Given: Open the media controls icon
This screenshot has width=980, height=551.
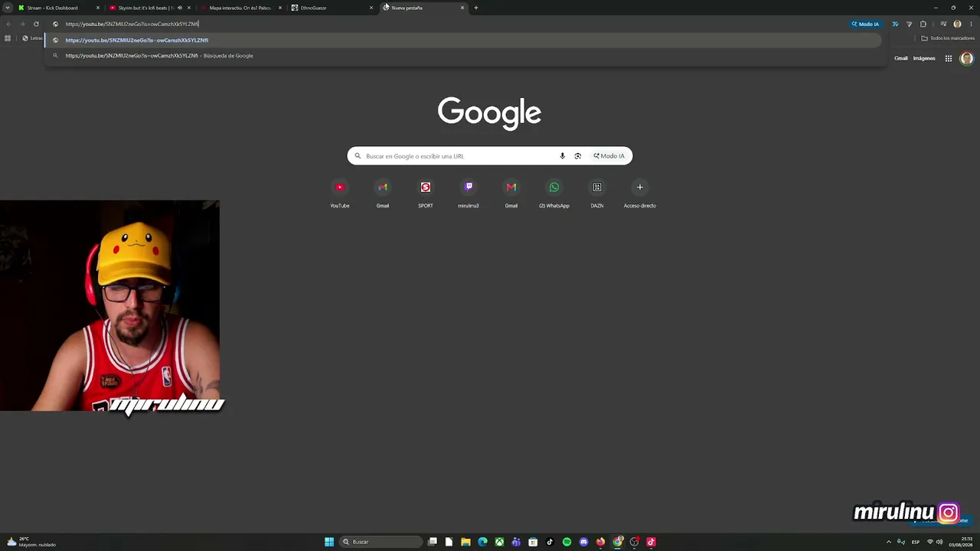Looking at the screenshot, I should pos(943,24).
